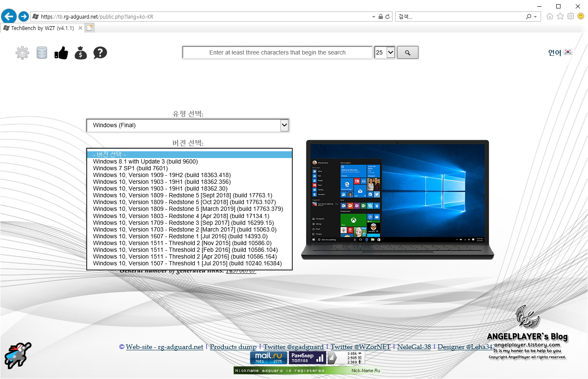Image resolution: width=588 pixels, height=379 pixels.
Task: Open the NeleGal-38 link
Action: coord(414,347)
